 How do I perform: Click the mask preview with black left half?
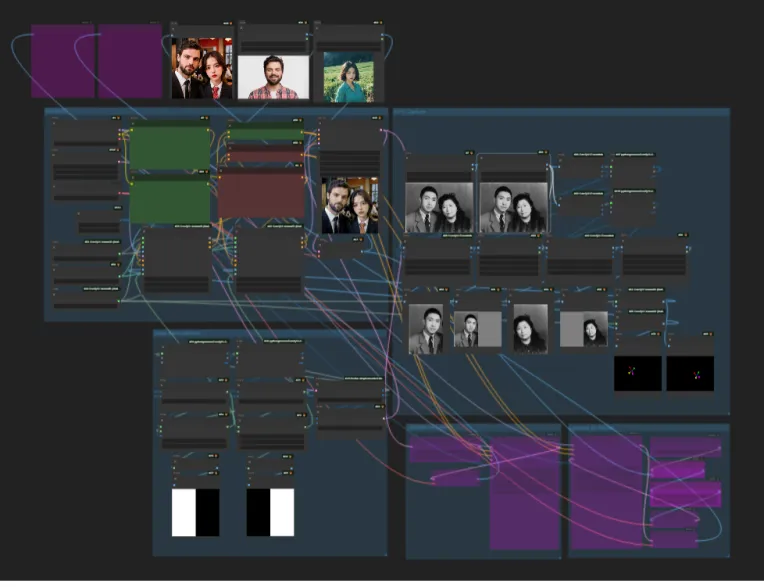pyautogui.click(x=270, y=512)
